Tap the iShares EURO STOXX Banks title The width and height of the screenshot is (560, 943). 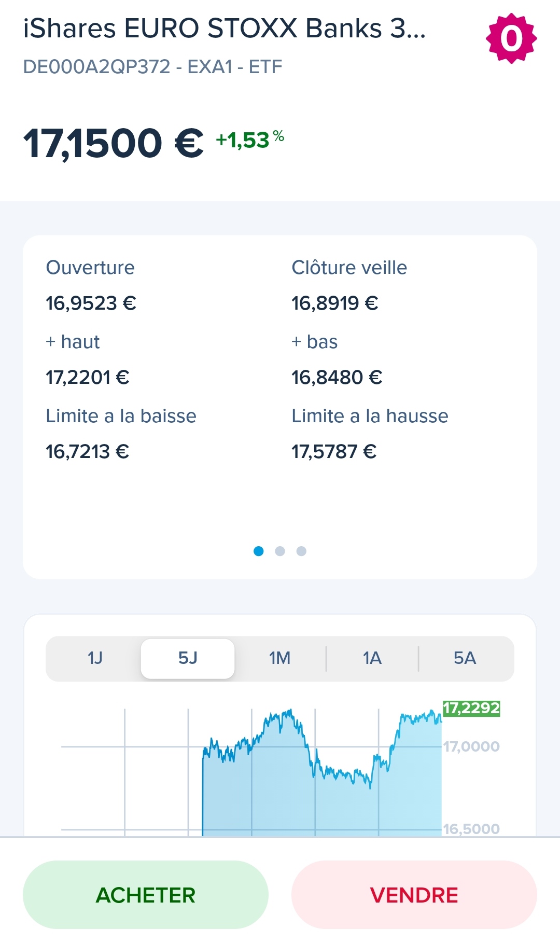224,29
